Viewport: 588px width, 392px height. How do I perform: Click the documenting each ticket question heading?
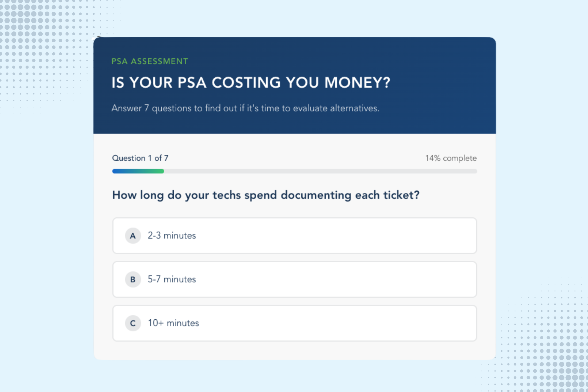(265, 194)
